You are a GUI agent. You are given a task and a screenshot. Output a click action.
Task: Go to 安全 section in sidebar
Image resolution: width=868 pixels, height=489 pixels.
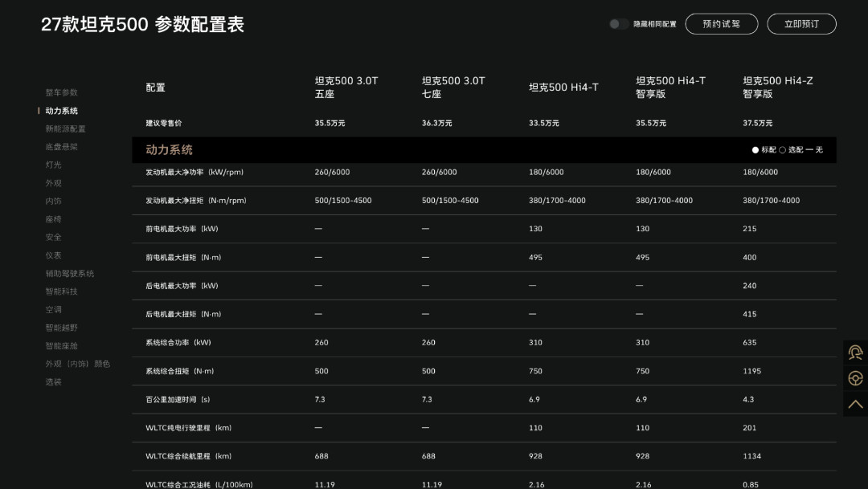(x=53, y=238)
